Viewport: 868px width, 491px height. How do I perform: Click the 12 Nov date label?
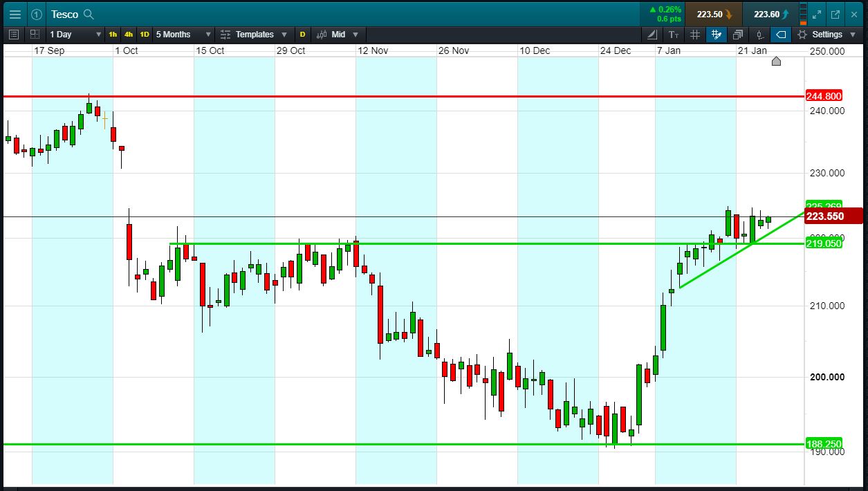(373, 50)
